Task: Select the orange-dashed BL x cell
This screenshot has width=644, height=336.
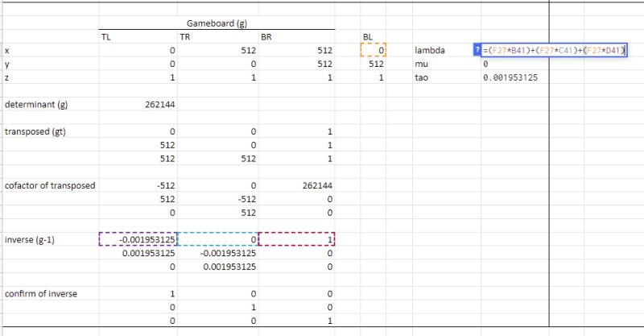Action: tap(373, 50)
